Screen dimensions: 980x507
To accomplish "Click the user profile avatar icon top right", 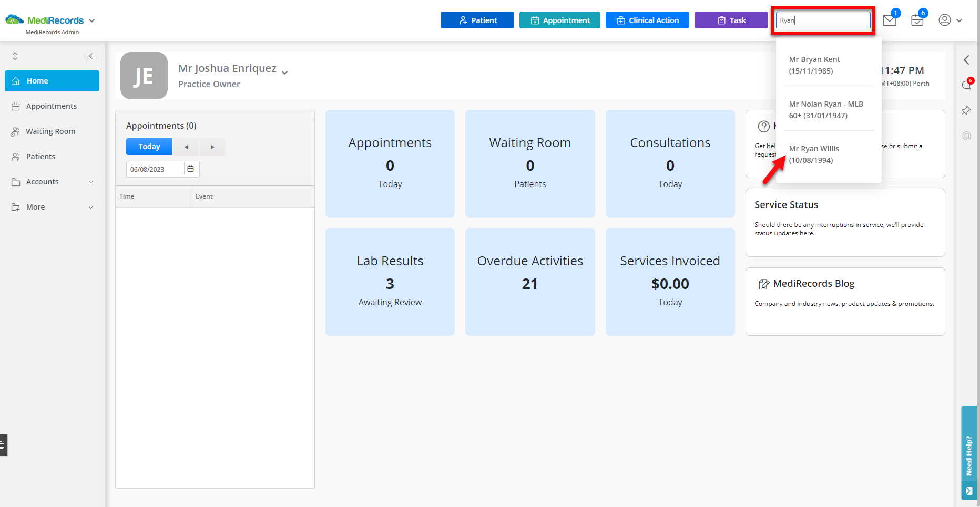I will (x=944, y=20).
